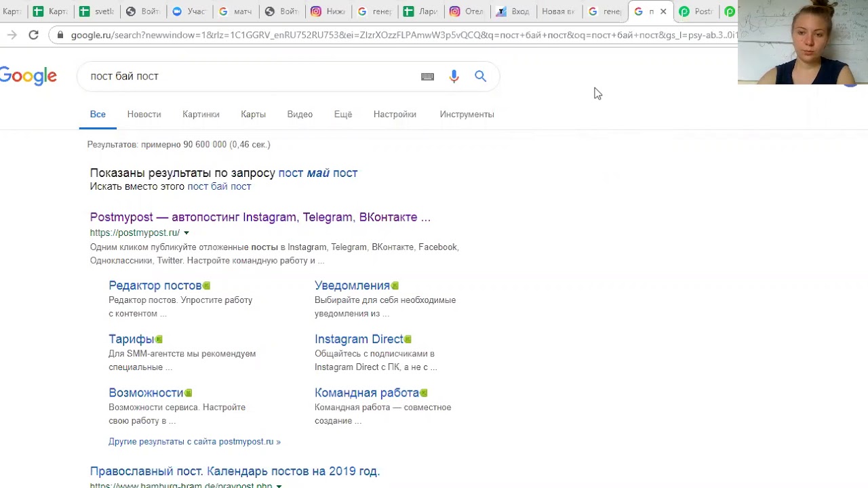Select the Новости results tab
Image resolution: width=868 pixels, height=488 pixels.
click(x=144, y=114)
